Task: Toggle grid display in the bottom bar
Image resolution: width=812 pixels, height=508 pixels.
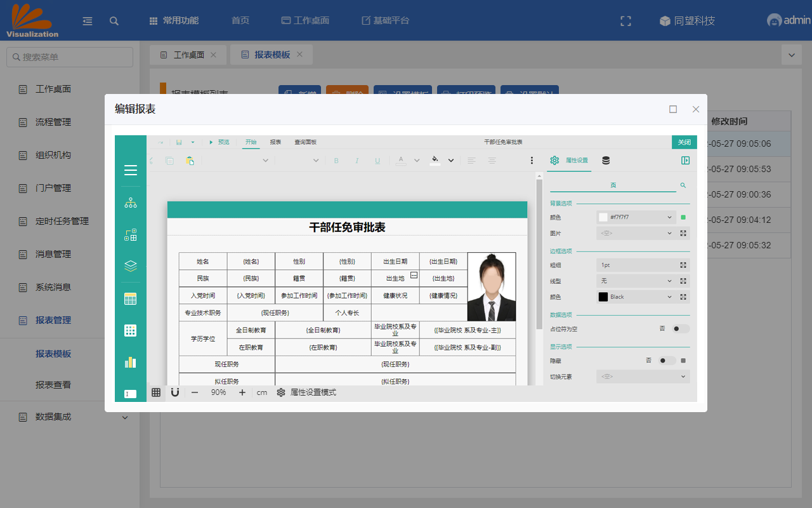Action: point(156,392)
